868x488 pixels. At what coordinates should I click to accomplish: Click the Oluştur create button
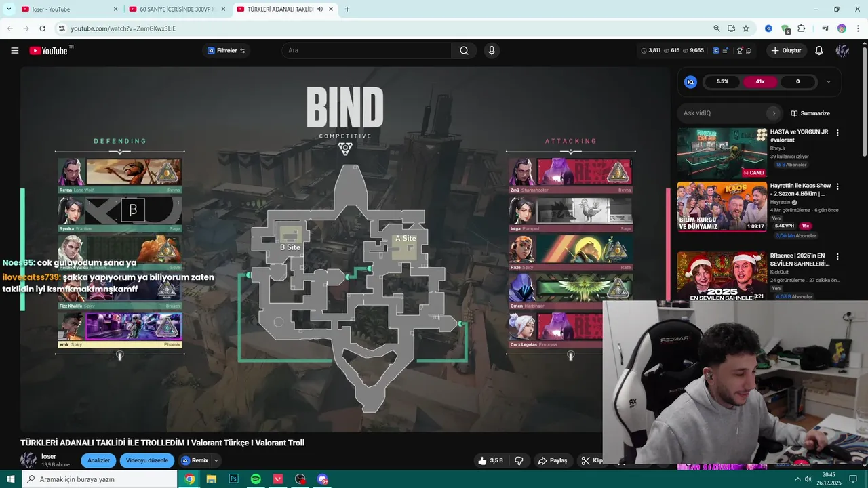(x=786, y=51)
